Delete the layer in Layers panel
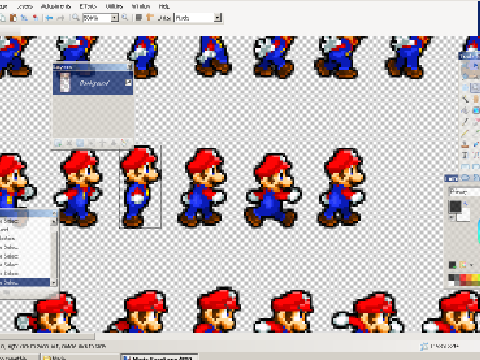The image size is (480, 360). tap(69, 143)
